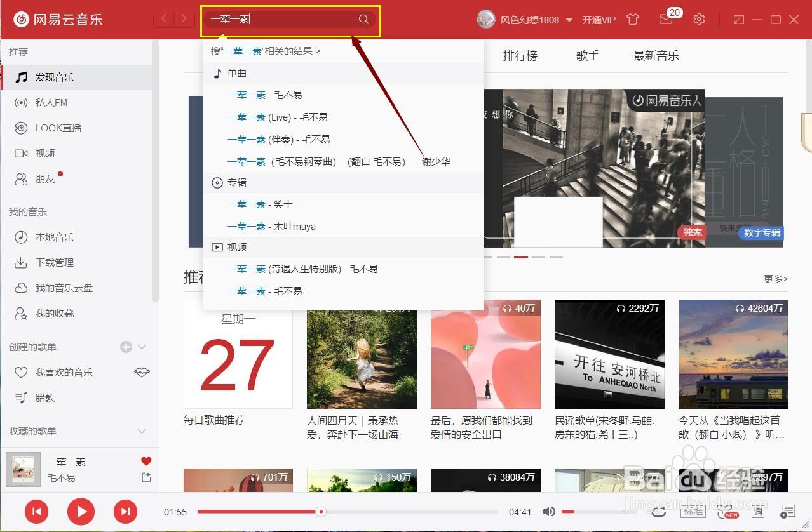Select song 一荤一素 (伴奏) - 毛不易
This screenshot has height=532, width=812.
click(343, 139)
